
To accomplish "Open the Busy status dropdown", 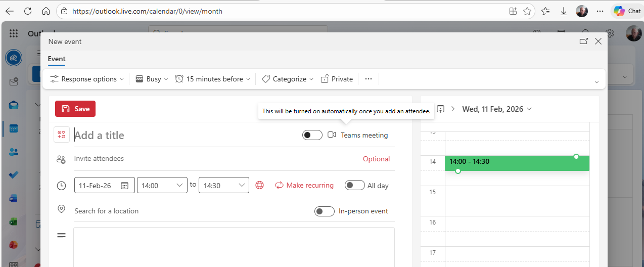I will pyautogui.click(x=152, y=79).
